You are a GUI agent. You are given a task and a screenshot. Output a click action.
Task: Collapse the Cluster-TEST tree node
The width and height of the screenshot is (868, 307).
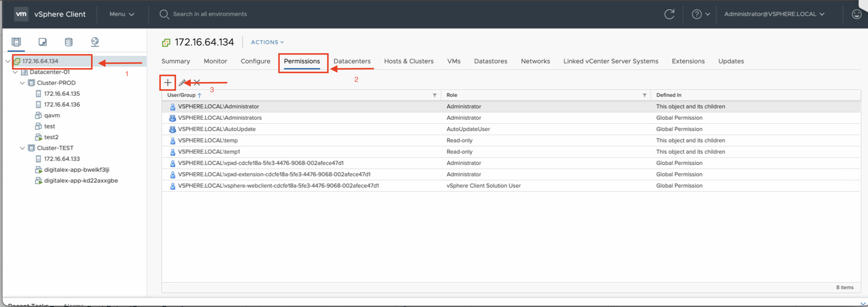click(22, 148)
